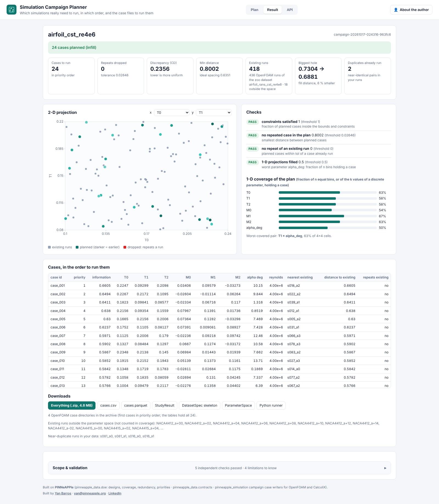Click the Biggest hole metric card

(x=318, y=76)
